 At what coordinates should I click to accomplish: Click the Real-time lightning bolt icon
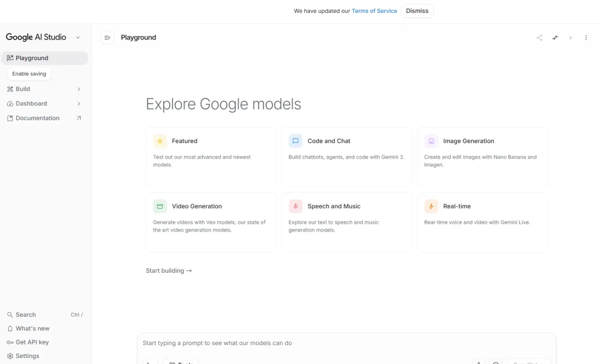(431, 206)
